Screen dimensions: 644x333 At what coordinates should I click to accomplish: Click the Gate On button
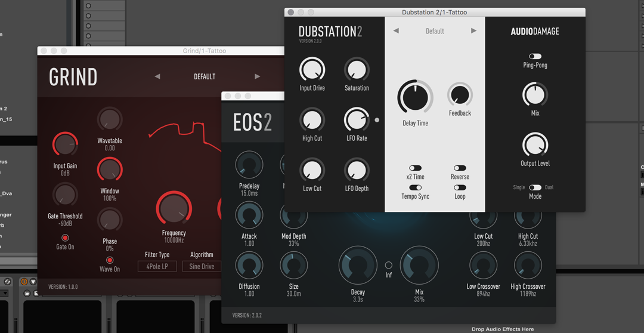pos(65,238)
